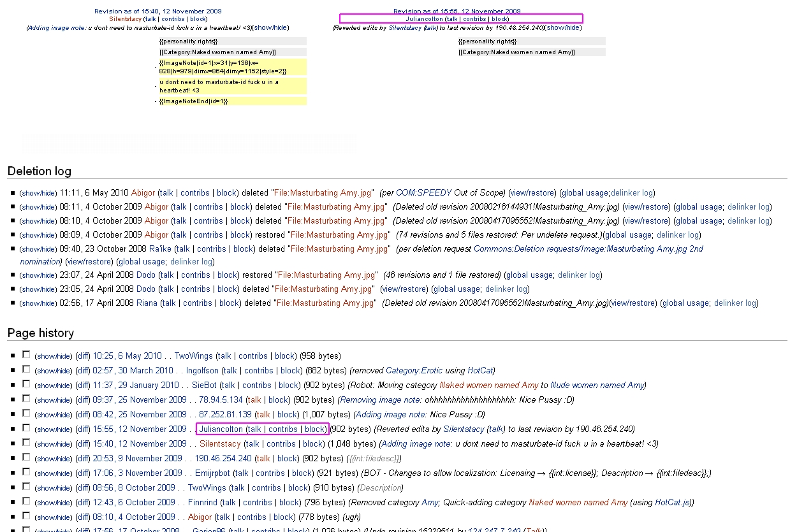
Task: Tick the checkbox for TwoWings' 6 May 2010 revision
Action: coord(26,355)
